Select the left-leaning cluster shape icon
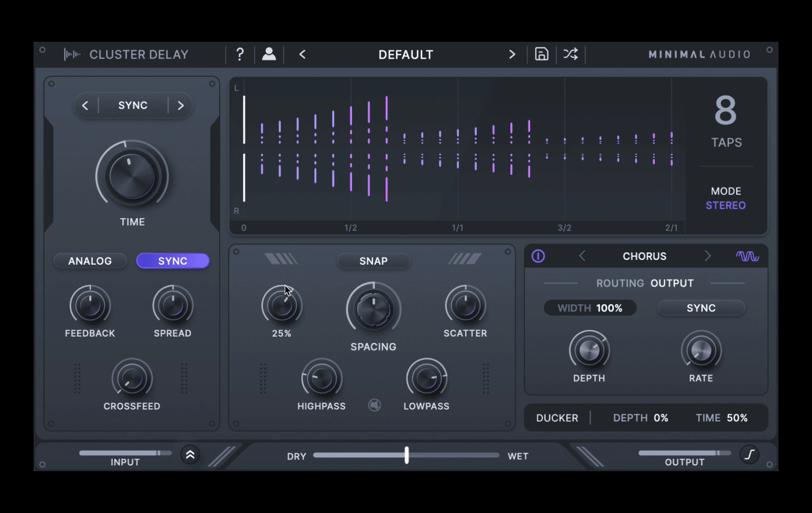 [x=281, y=259]
